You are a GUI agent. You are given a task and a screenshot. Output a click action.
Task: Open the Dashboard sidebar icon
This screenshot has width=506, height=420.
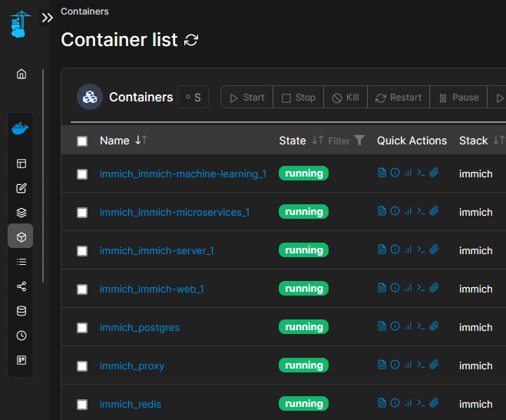pos(21,164)
